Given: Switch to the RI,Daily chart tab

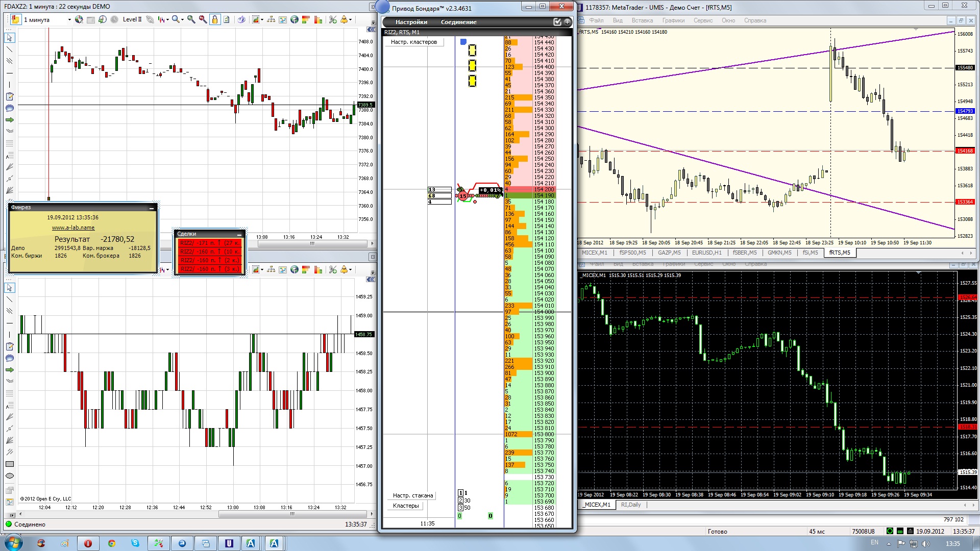Looking at the screenshot, I should (x=631, y=505).
